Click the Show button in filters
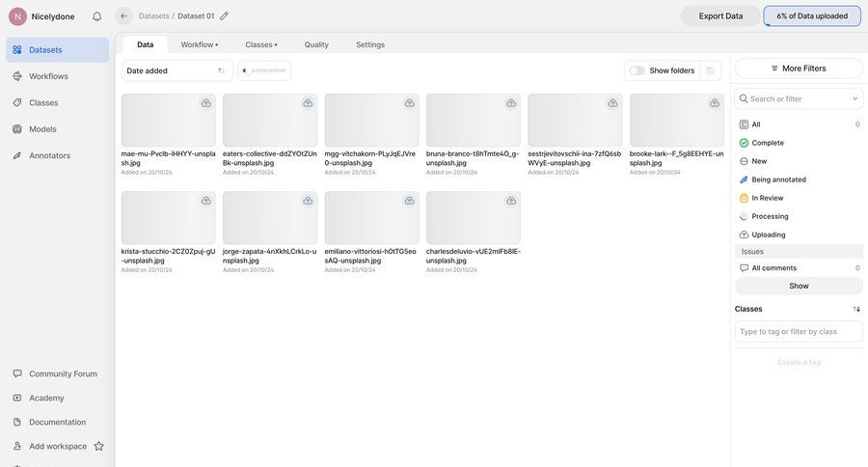This screenshot has height=467, width=868. [x=799, y=286]
